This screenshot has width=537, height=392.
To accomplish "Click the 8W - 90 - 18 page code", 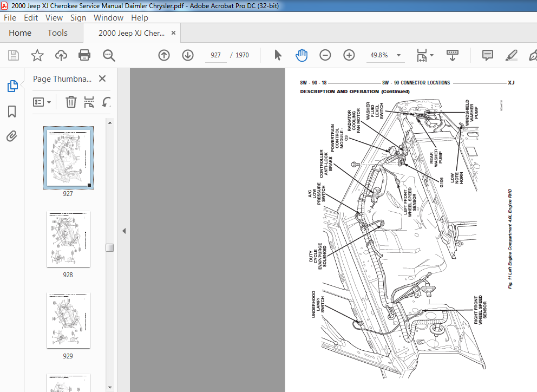I will [313, 83].
